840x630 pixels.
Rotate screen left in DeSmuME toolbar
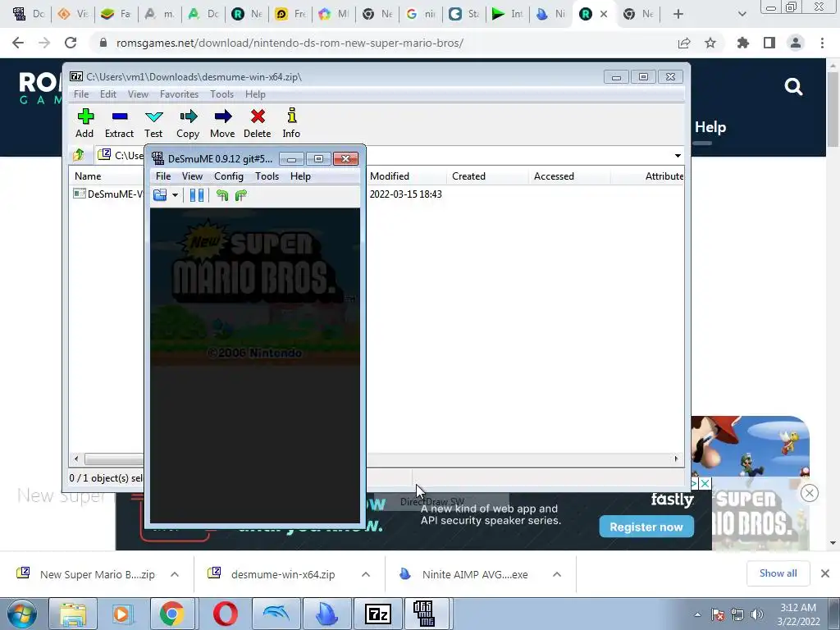pos(222,195)
